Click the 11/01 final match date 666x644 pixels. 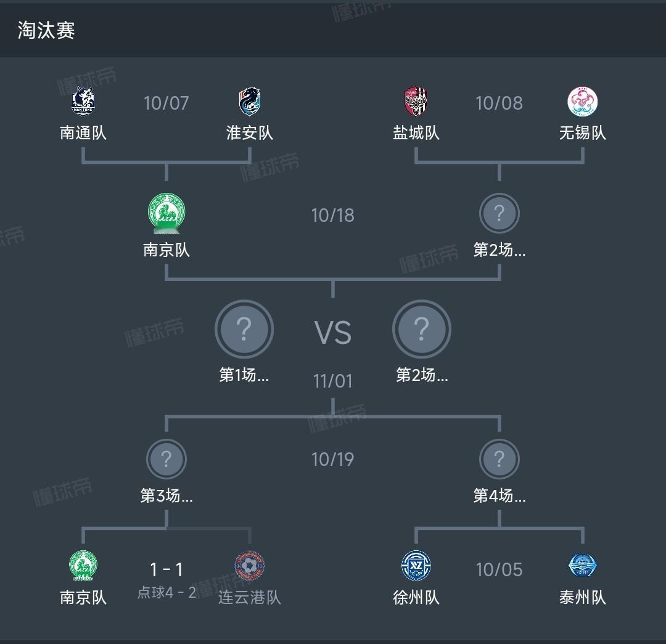click(x=333, y=381)
